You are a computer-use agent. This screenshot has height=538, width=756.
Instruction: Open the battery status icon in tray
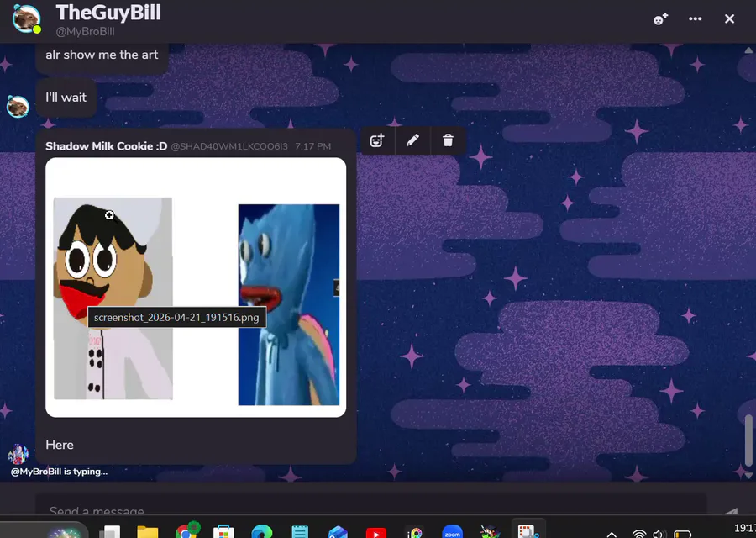[683, 534]
